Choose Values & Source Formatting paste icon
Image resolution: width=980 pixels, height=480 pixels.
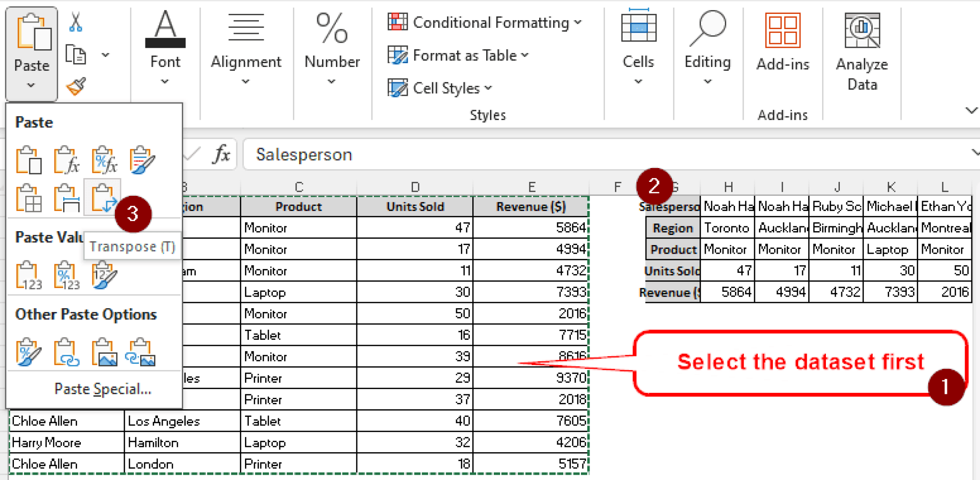tap(105, 275)
